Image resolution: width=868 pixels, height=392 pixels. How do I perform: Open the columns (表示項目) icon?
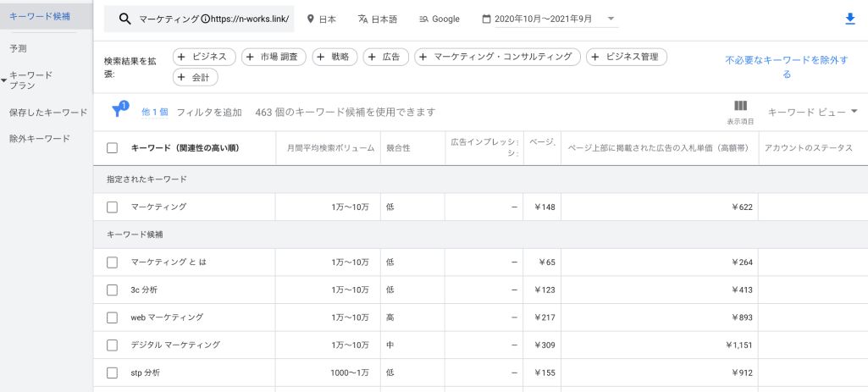(739, 107)
